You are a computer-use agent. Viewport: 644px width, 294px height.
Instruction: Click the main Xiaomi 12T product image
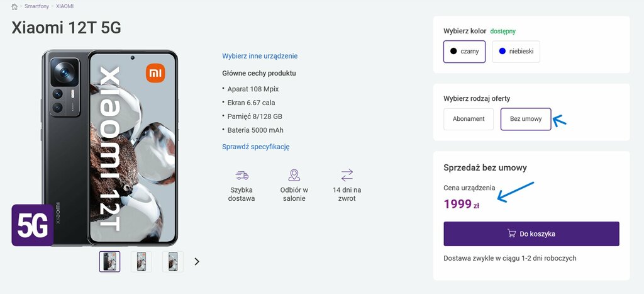pos(109,147)
